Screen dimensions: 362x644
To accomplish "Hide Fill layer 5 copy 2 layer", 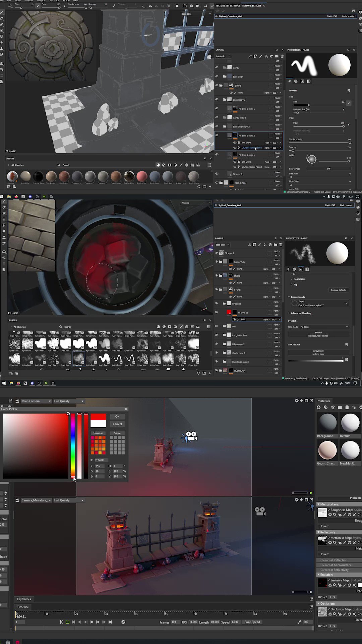I will [x=217, y=135].
